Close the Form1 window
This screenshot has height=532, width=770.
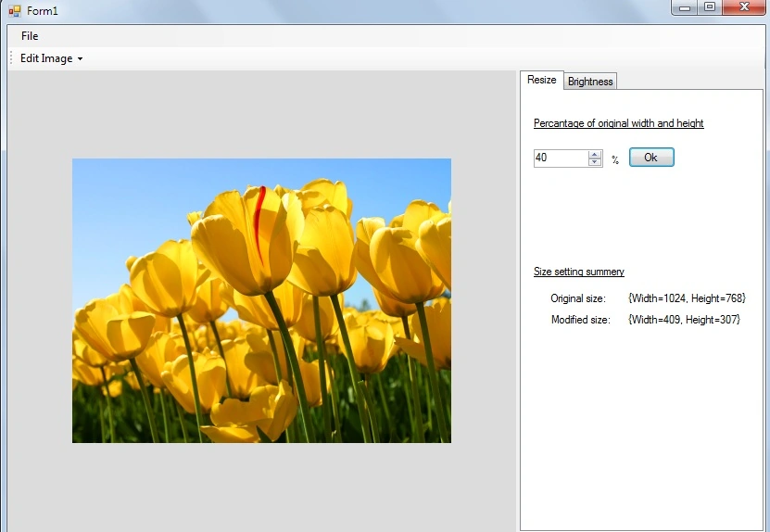coord(744,6)
